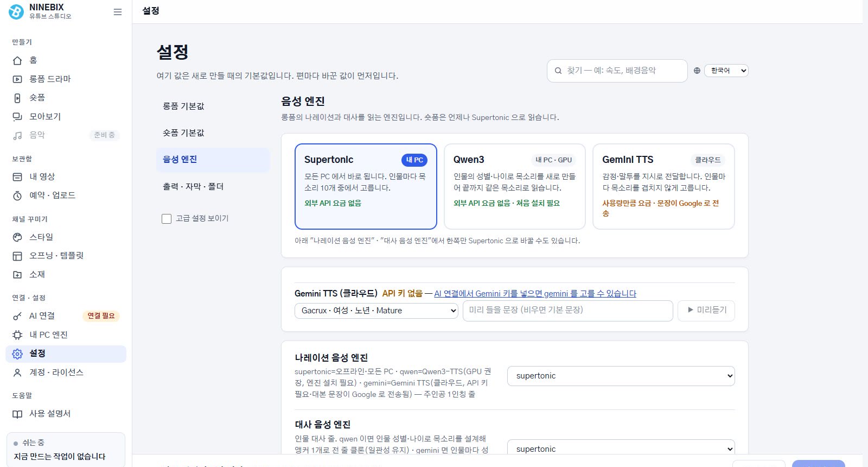The image size is (868, 467).
Task: Switch to the 롱폼 기본값 settings tab
Action: (x=213, y=106)
